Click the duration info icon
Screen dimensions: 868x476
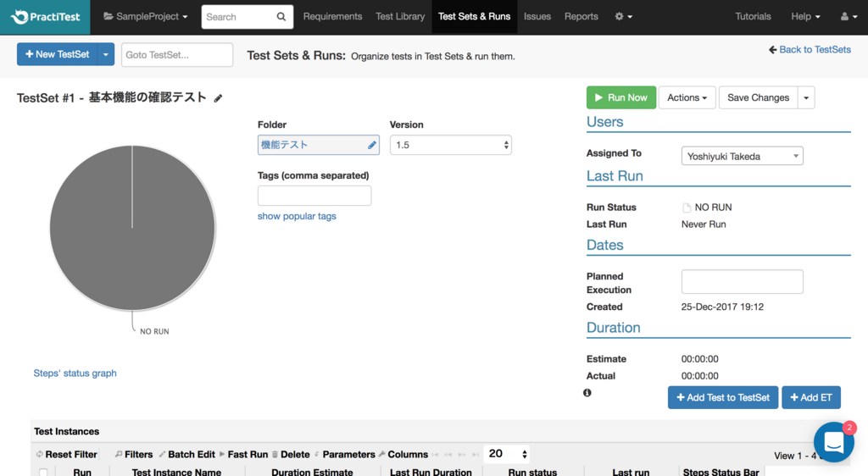pos(587,392)
